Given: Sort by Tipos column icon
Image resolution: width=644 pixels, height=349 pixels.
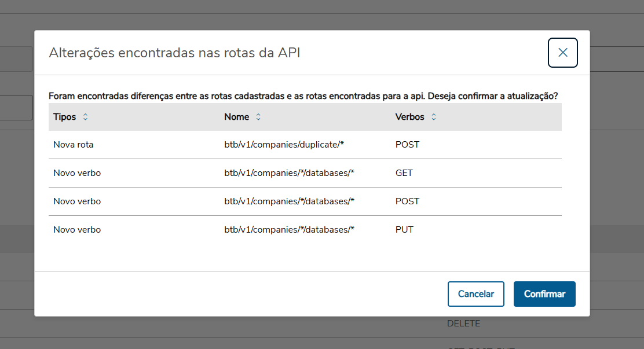Looking at the screenshot, I should (x=86, y=117).
